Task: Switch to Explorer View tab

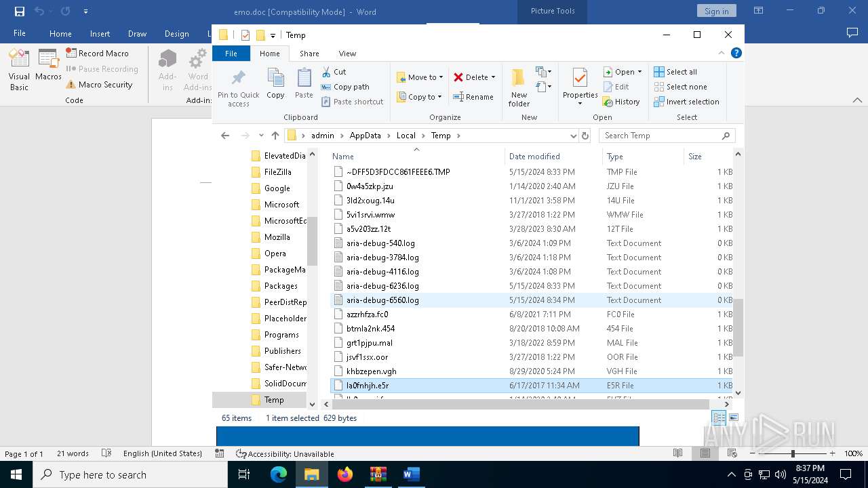Action: (x=347, y=54)
